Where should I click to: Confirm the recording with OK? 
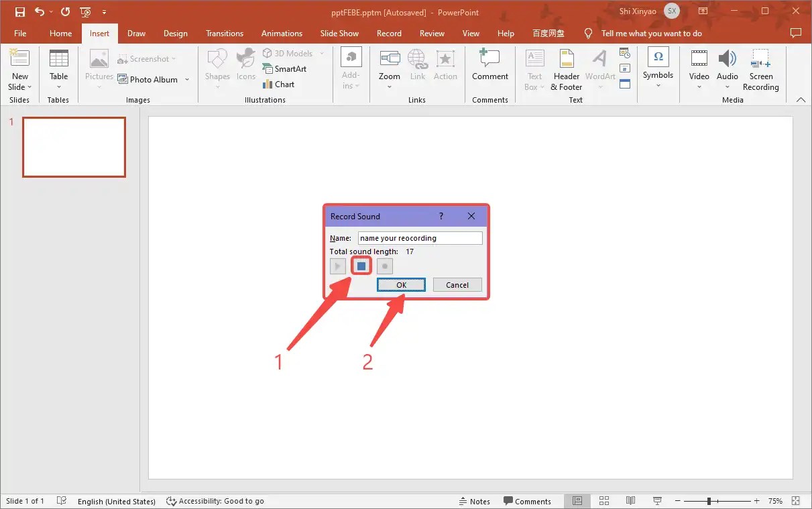tap(401, 284)
